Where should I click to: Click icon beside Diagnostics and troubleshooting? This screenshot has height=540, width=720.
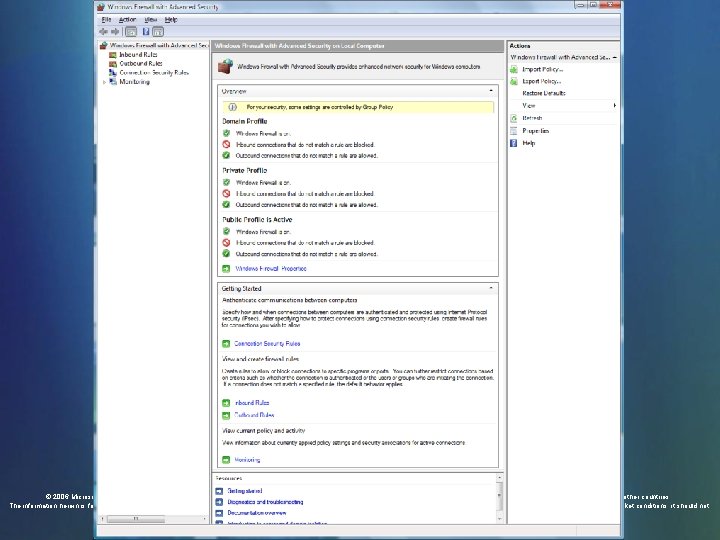[219, 502]
